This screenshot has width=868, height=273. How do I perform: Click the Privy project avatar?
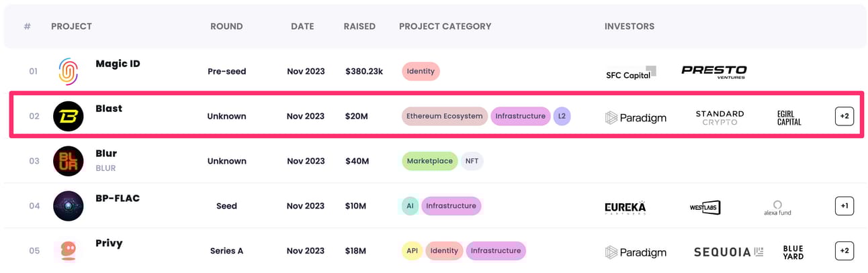coord(69,251)
